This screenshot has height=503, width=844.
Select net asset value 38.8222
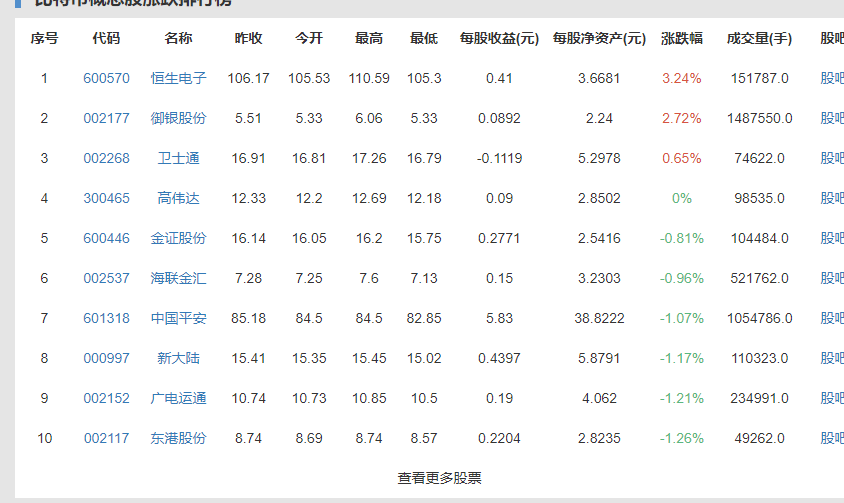pyautogui.click(x=599, y=318)
